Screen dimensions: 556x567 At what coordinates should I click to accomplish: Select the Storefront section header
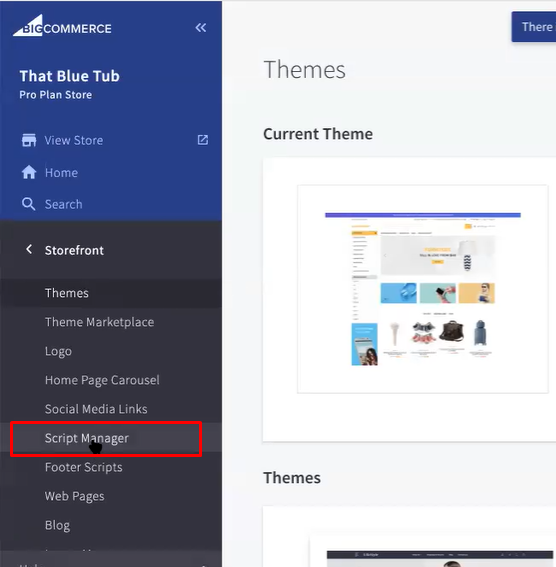coord(74,250)
